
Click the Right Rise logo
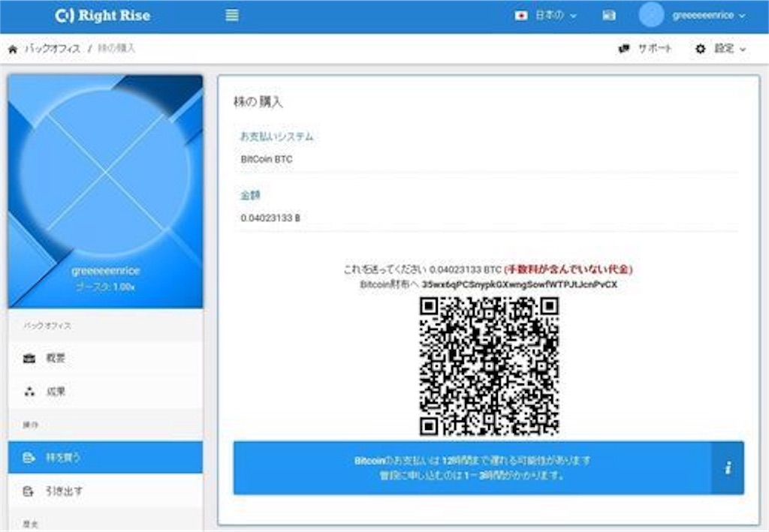pos(102,16)
